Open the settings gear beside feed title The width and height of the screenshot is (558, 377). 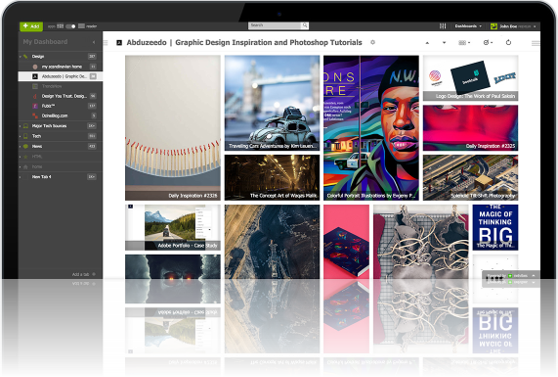tap(373, 42)
